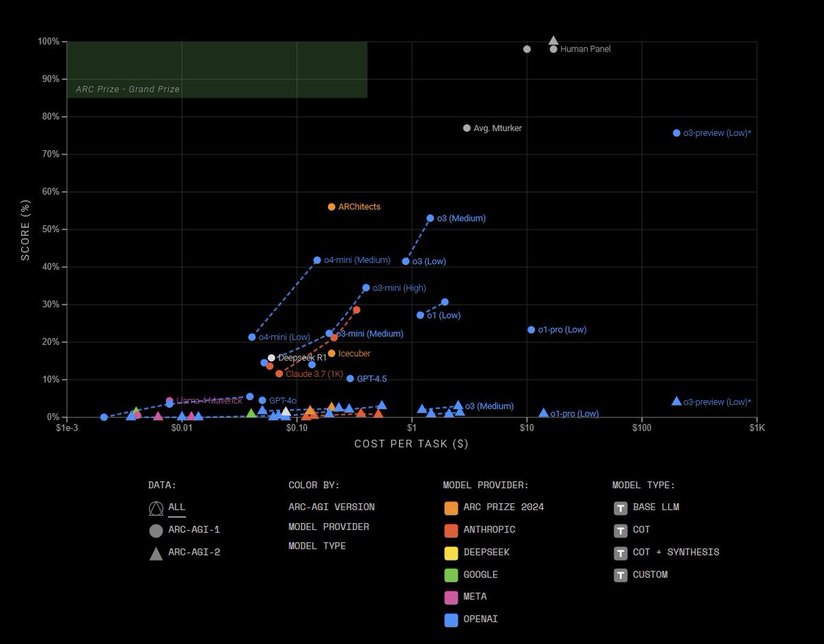
Task: Click the COLOR BY: legend heading
Action: click(314, 485)
